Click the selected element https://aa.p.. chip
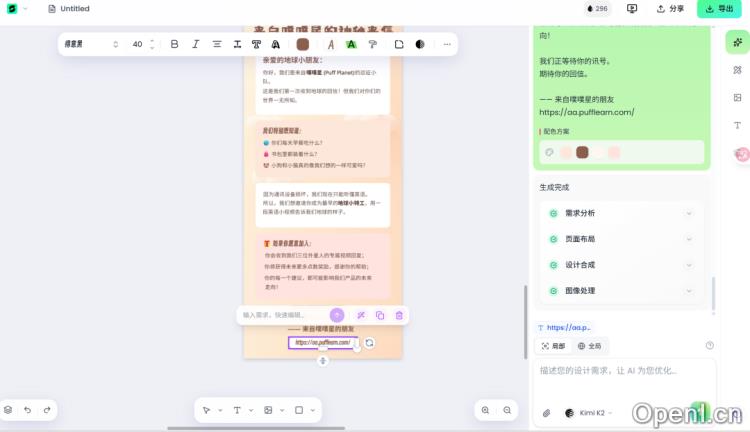Viewport: 750px width, 432px height. click(x=564, y=327)
